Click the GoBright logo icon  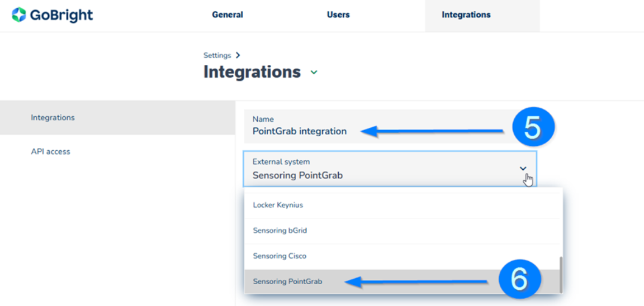[19, 15]
